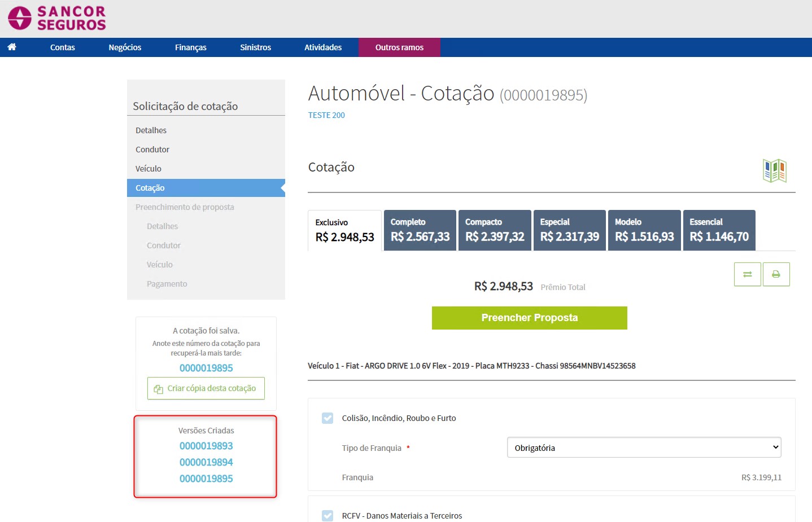
Task: Click the Franquia value R$ 3.199,11
Action: click(761, 477)
